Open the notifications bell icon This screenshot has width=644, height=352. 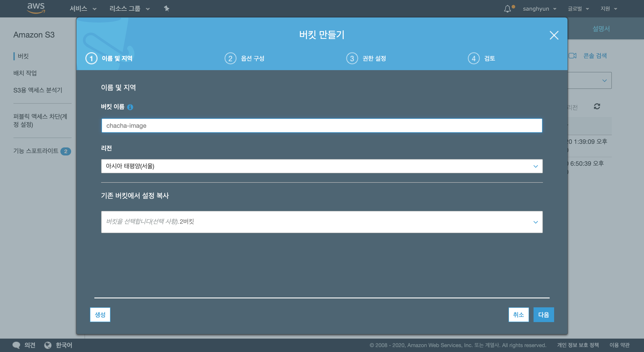pos(507,9)
